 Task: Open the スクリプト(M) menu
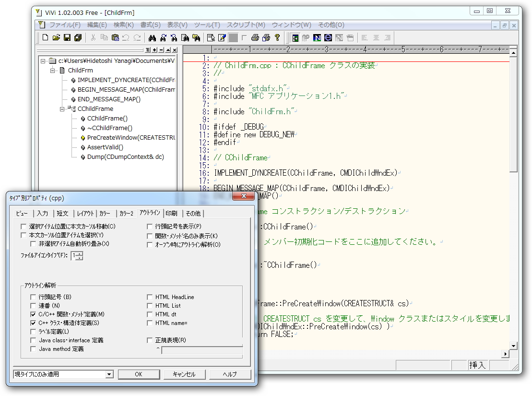pos(246,25)
